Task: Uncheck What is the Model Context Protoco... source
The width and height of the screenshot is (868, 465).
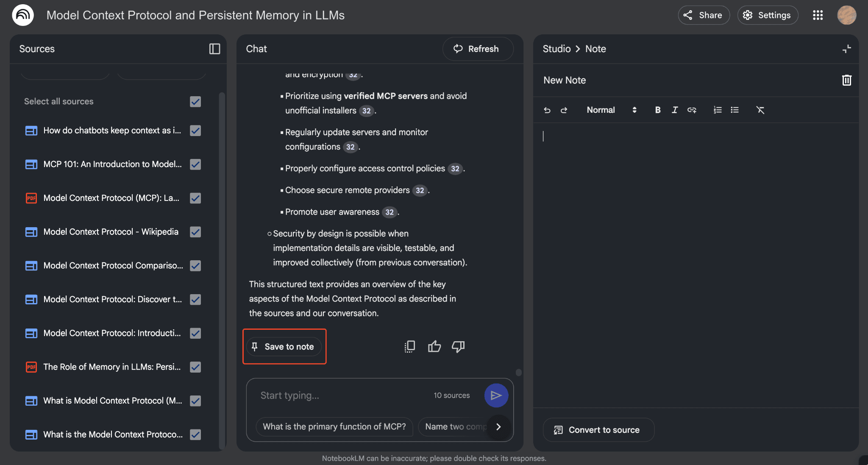Action: [195, 434]
